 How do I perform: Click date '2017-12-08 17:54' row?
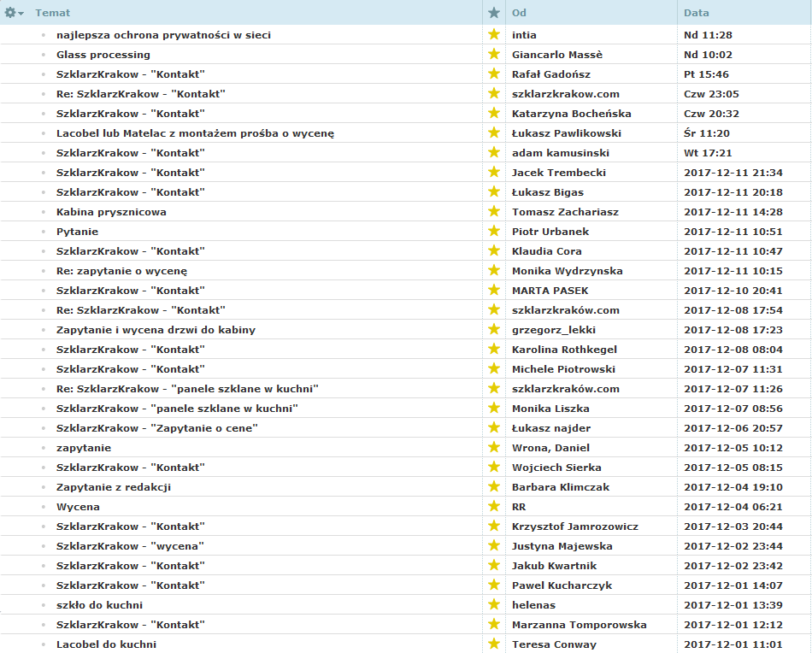[733, 311]
